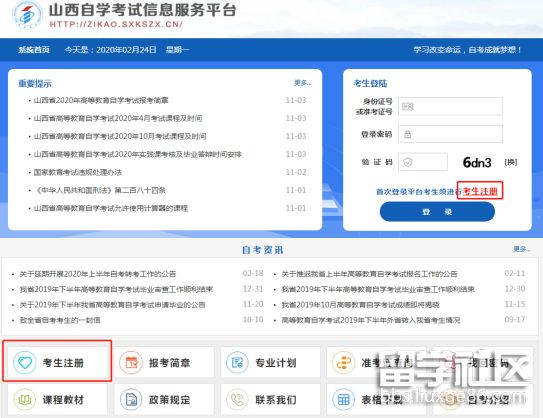Open 山西省2020年高等教育自学考试报考简章 notice

tap(101, 100)
